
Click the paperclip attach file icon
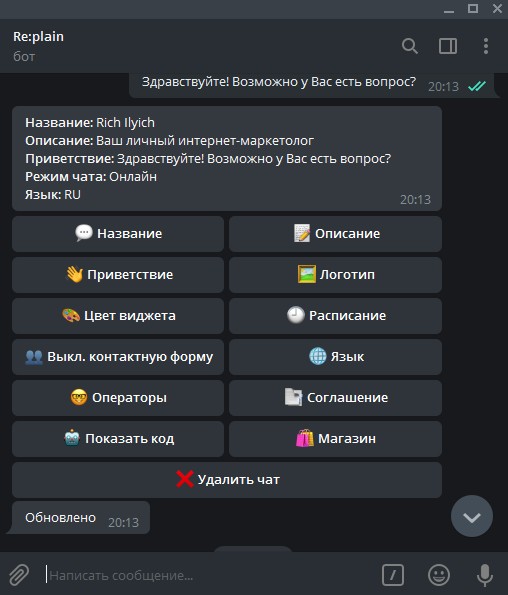tap(19, 575)
